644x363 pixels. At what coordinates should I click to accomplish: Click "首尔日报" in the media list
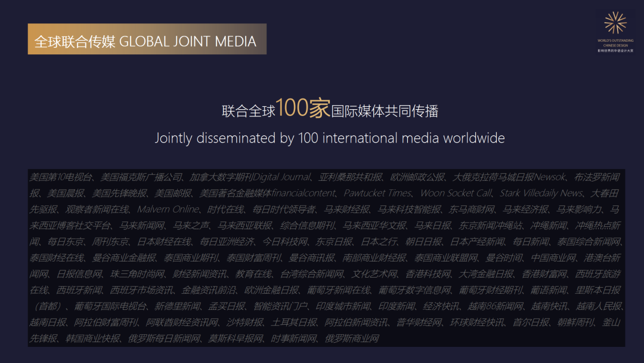531,322
